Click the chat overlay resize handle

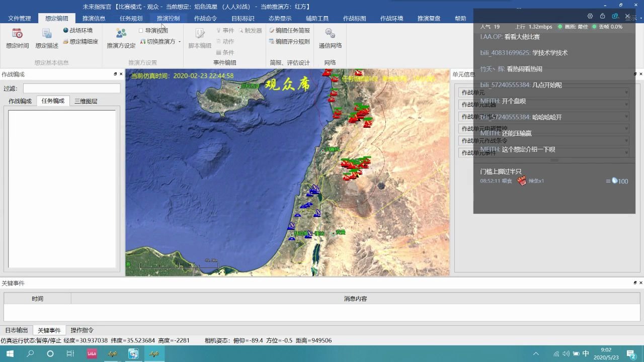click(x=554, y=160)
